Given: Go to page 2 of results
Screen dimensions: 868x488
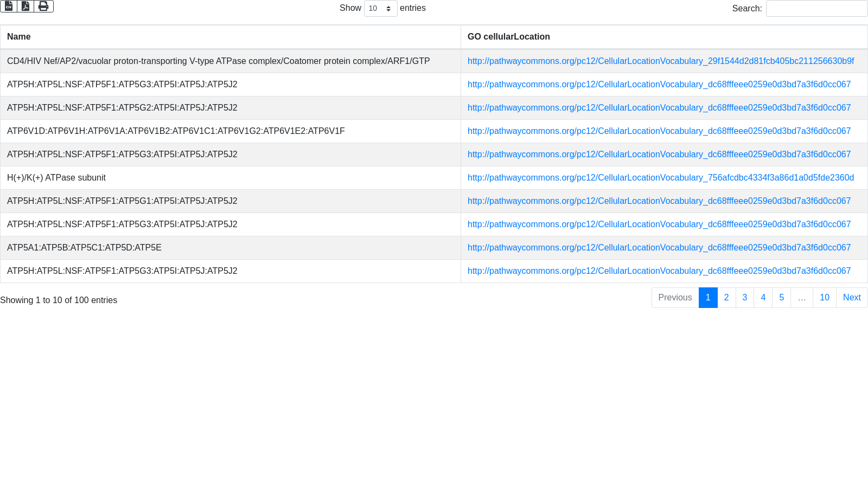Looking at the screenshot, I should (x=726, y=298).
